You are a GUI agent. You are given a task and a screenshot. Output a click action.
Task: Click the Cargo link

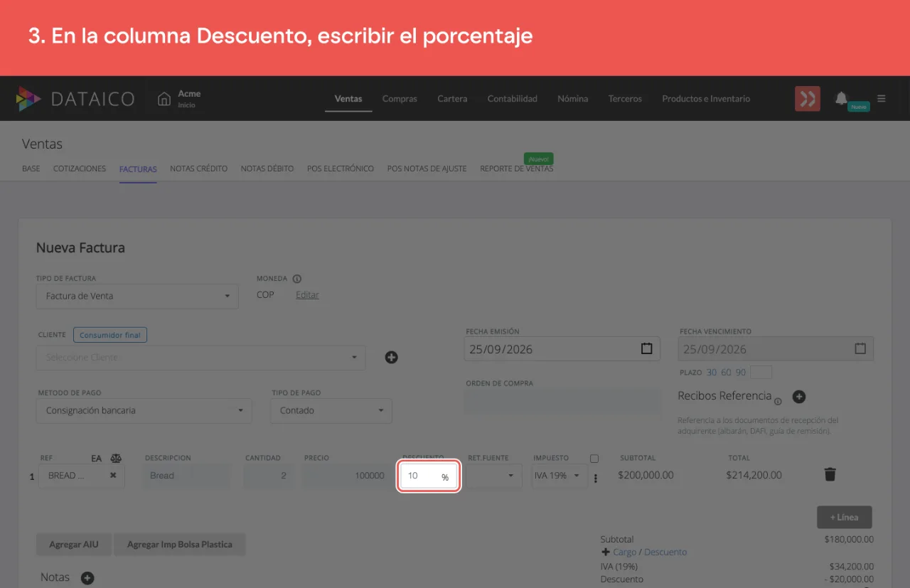[625, 552]
